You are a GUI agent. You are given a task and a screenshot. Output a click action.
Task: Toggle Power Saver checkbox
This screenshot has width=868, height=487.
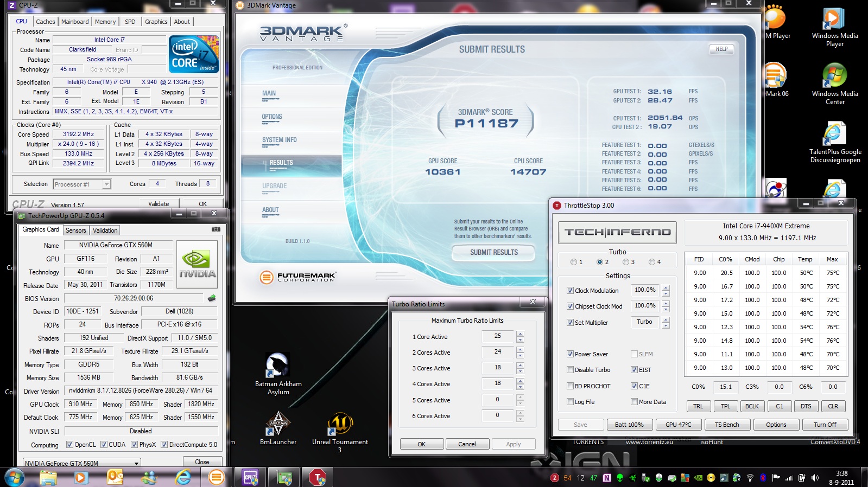tap(570, 354)
